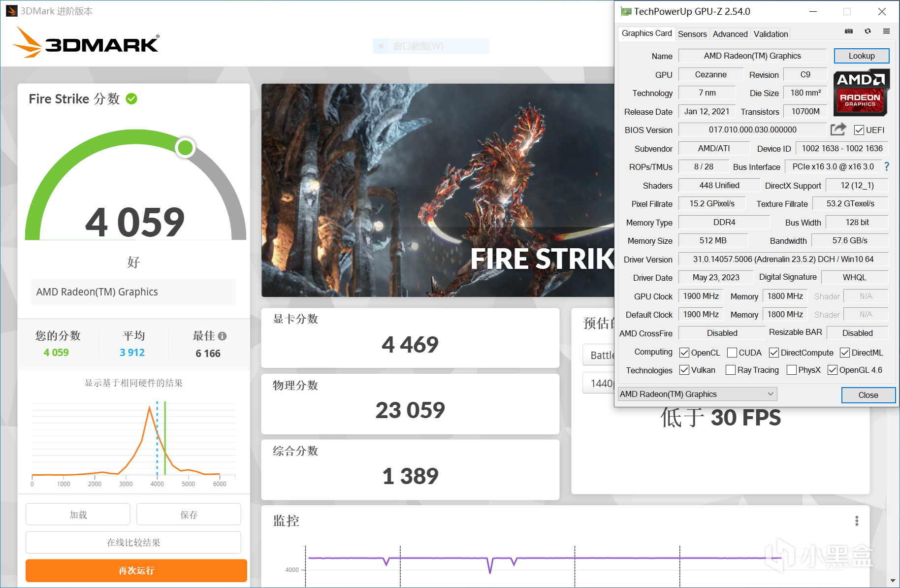Viewport: 900px width, 588px height.
Task: Click the Close button in GPU-Z
Action: pyautogui.click(x=868, y=395)
